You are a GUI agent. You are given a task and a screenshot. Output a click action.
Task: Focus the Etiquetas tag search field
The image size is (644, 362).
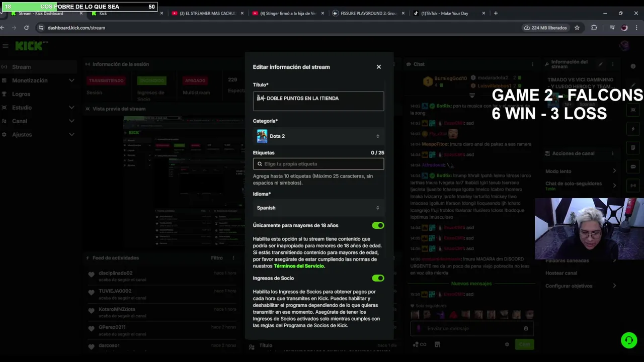[318, 164]
